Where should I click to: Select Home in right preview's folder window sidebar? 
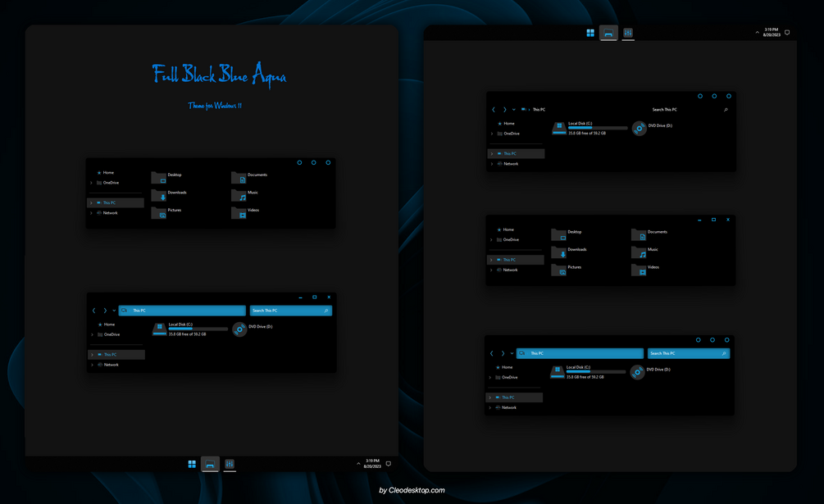click(x=506, y=230)
